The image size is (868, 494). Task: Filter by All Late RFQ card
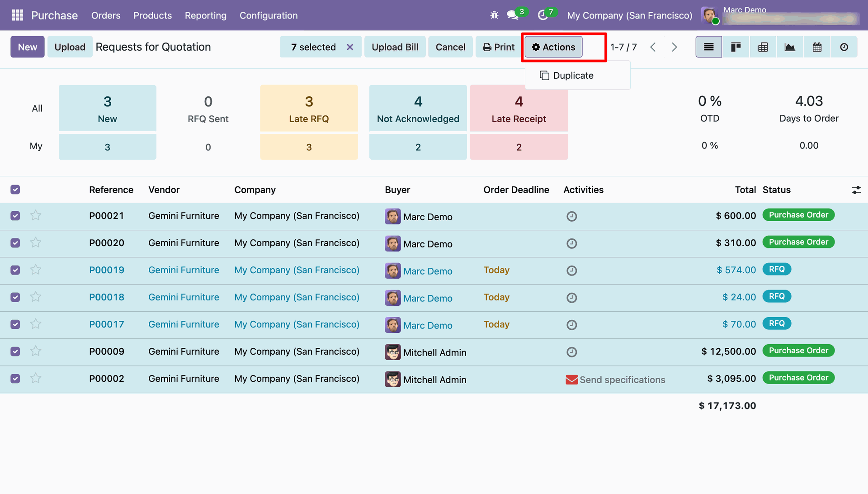pos(309,108)
